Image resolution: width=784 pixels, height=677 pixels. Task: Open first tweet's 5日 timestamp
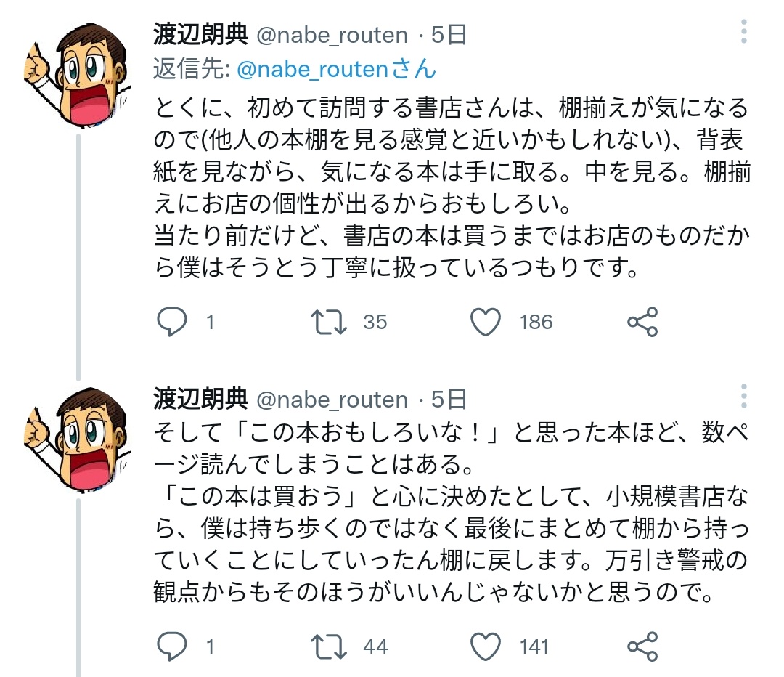pos(449,35)
